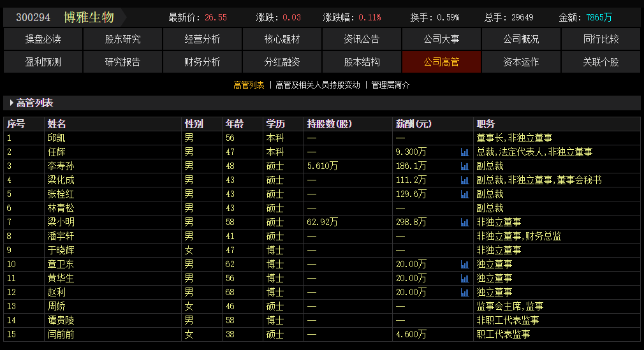Image resolution: width=644 pixels, height=350 pixels.
Task: Go to 分红融资 tab
Action: pyautogui.click(x=282, y=62)
